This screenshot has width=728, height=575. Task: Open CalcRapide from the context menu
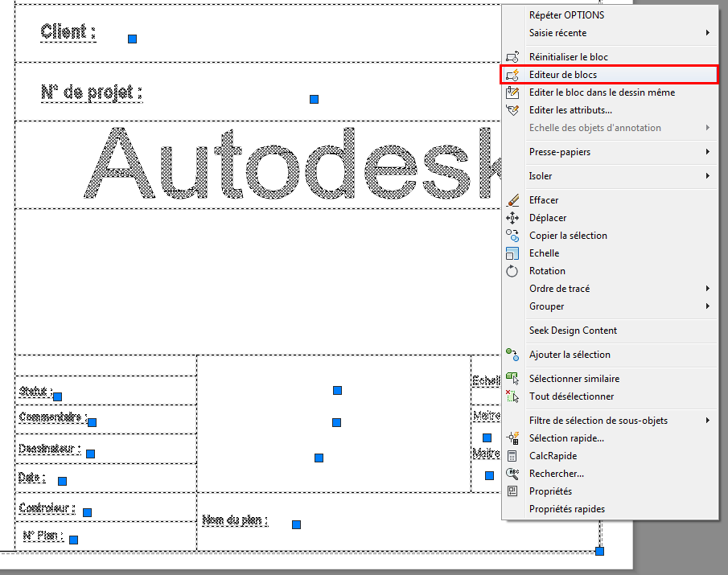pyautogui.click(x=610, y=456)
